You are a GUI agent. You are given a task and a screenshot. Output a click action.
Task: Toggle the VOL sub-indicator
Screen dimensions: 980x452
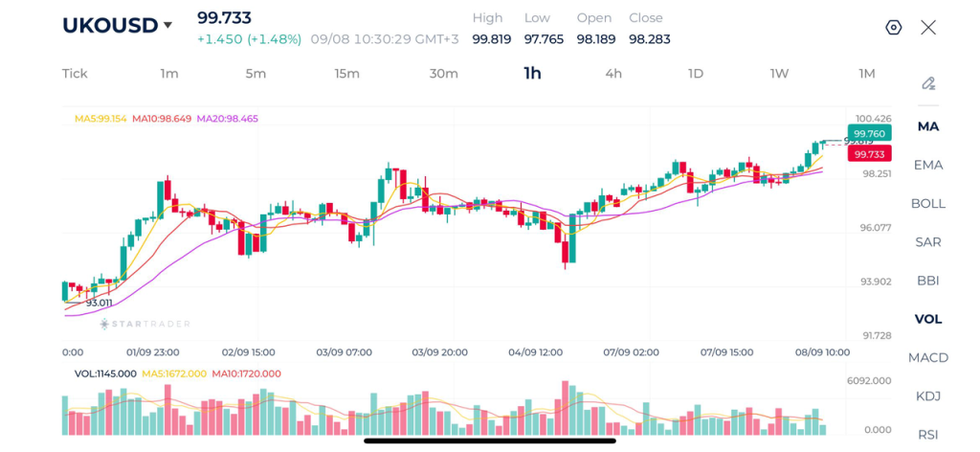(928, 319)
